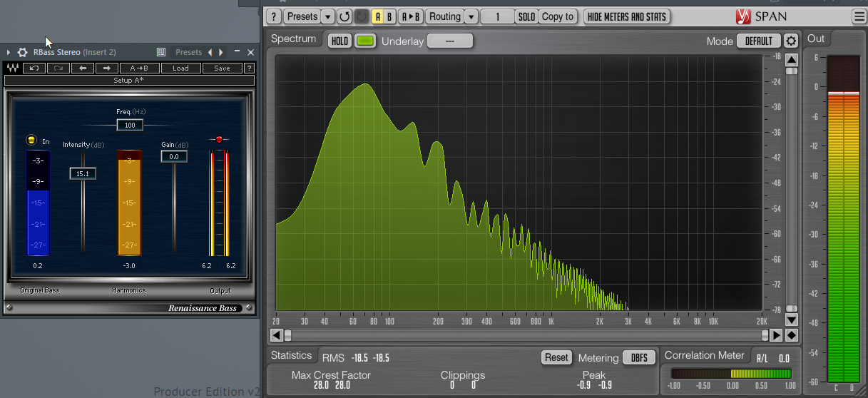Select SPAN state A
The width and height of the screenshot is (868, 398).
click(x=378, y=16)
